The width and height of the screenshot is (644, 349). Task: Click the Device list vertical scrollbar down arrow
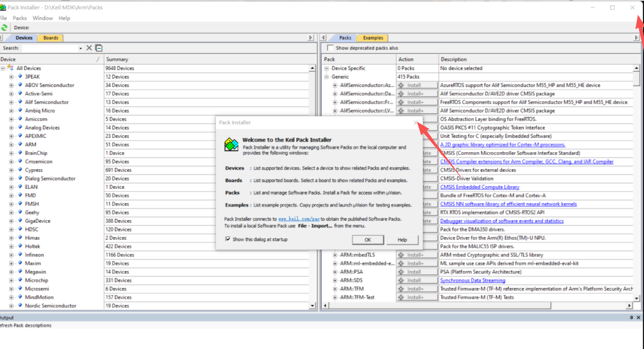[312, 306]
